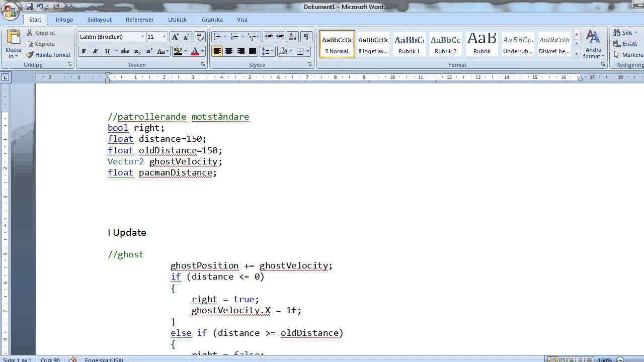Toggle italic (K) formatting

[x=95, y=51]
